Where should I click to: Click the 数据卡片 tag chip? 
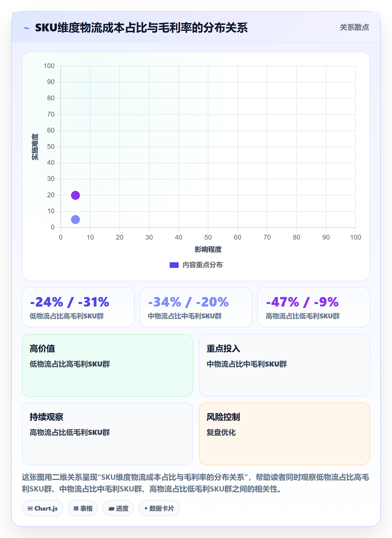coord(159,508)
